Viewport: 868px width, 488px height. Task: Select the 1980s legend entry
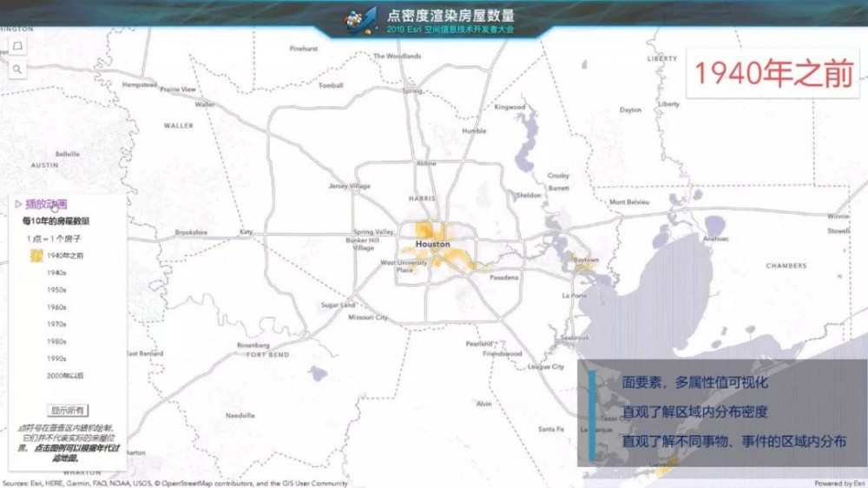[56, 341]
